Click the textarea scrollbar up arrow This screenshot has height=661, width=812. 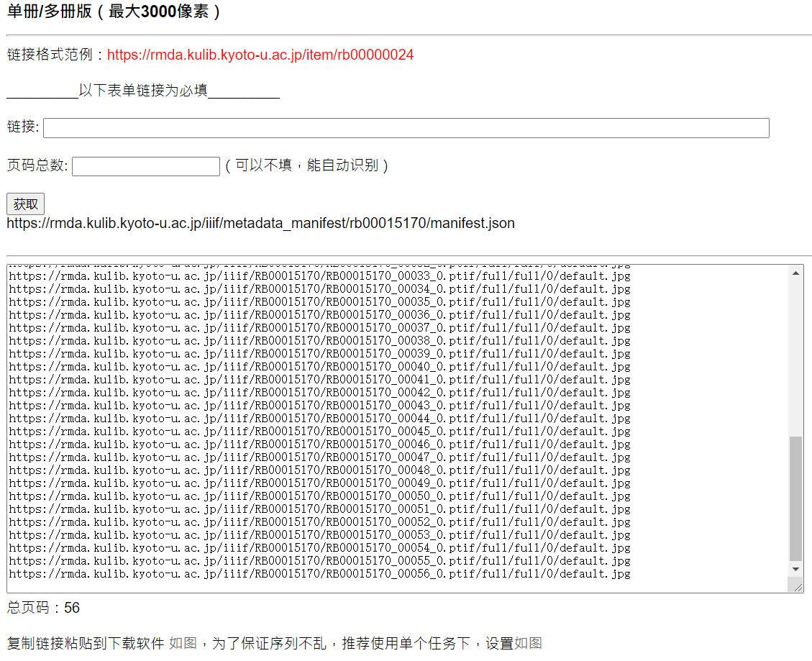(795, 273)
